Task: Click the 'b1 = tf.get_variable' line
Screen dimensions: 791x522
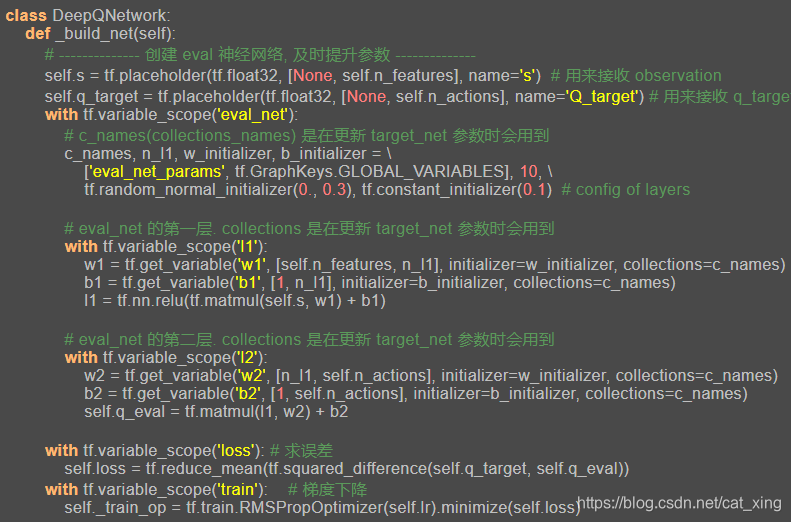Action: [x=379, y=283]
